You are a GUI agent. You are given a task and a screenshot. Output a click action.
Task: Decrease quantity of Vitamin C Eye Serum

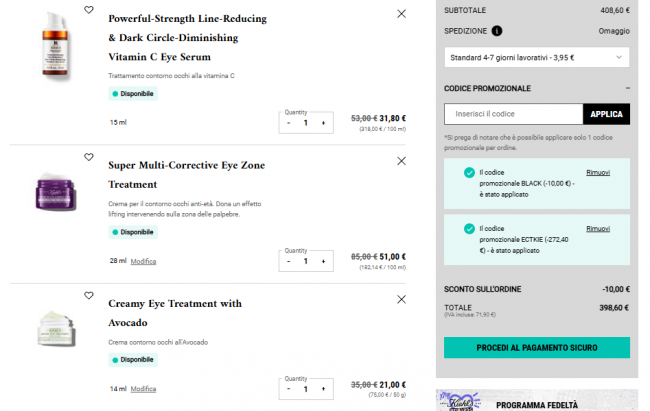point(289,123)
